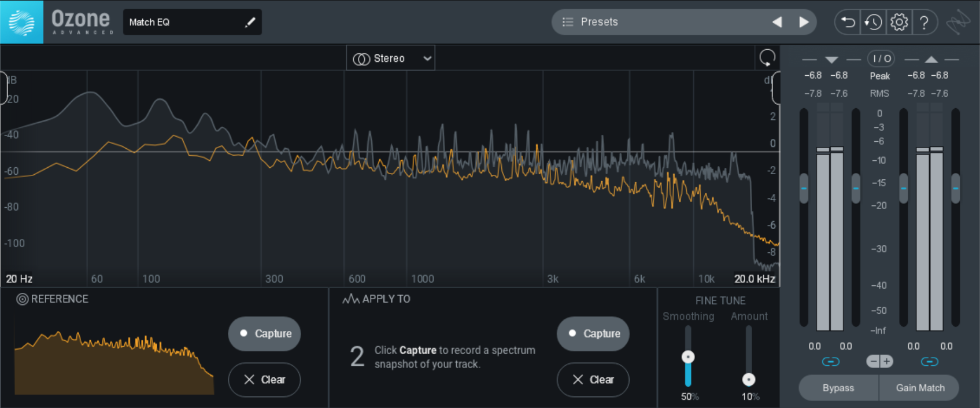
Task: Click the right input gain fader handle
Action: [856, 188]
